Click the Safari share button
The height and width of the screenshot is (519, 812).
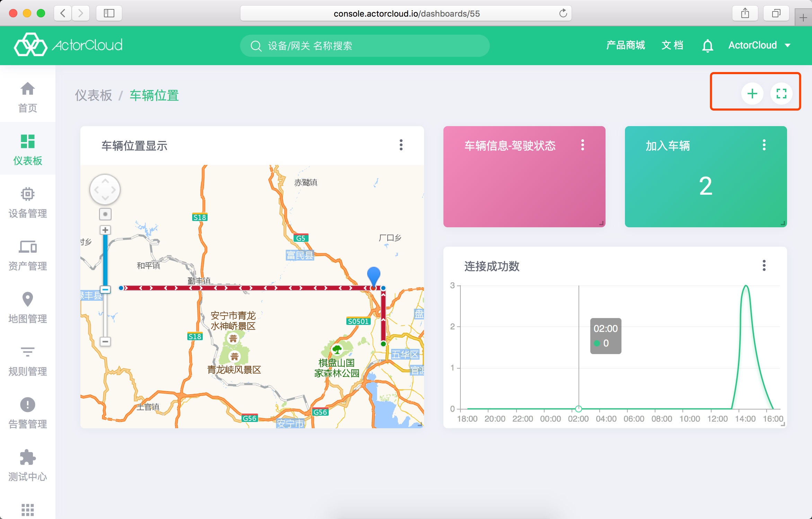pos(745,14)
